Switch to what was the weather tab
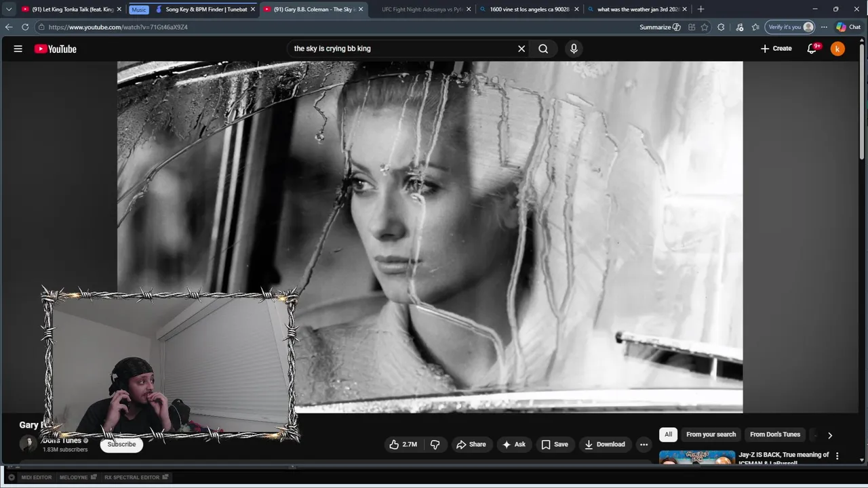The image size is (868, 488). click(636, 9)
